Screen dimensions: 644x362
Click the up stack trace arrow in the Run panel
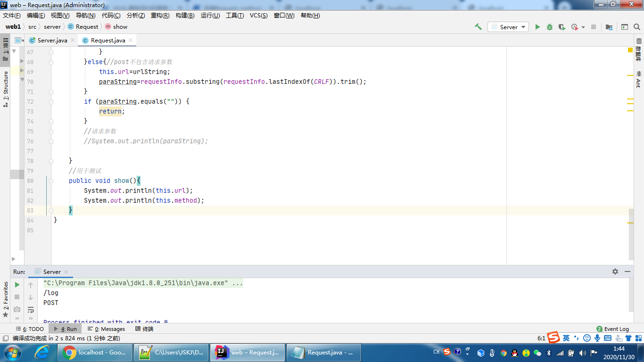tap(31, 285)
